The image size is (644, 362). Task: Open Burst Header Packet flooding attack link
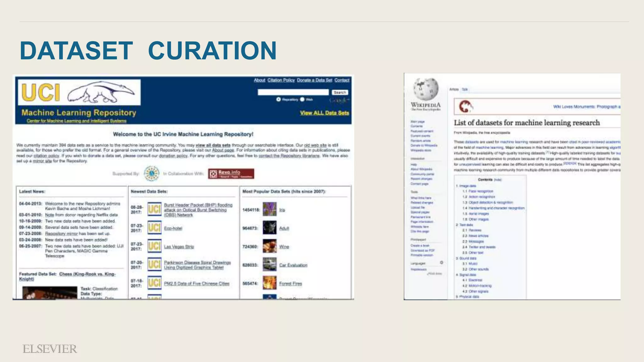point(198,210)
